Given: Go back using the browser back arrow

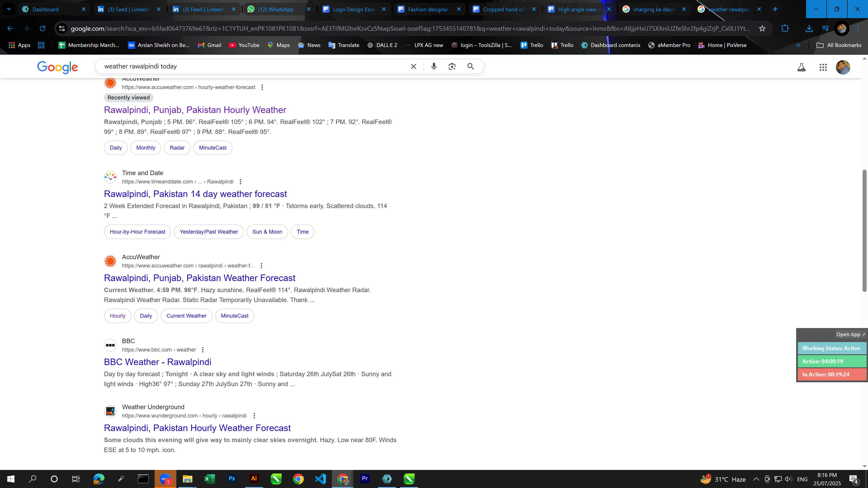Looking at the screenshot, I should point(10,29).
